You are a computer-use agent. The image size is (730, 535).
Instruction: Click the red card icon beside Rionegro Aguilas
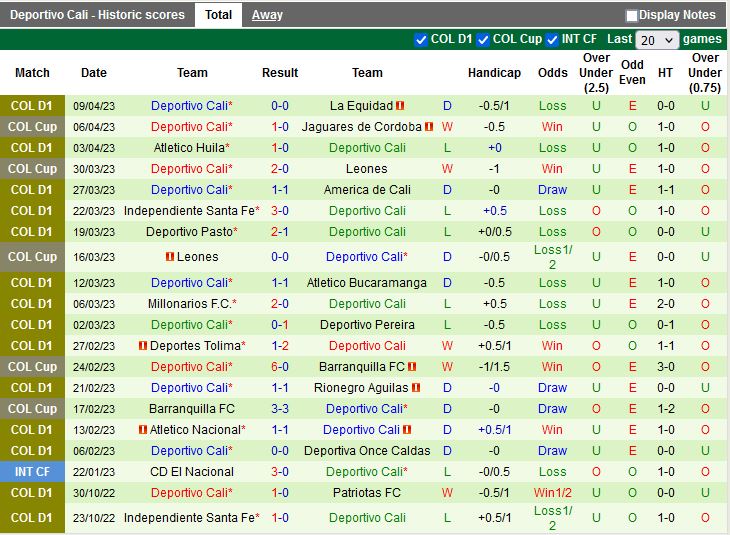coord(415,388)
